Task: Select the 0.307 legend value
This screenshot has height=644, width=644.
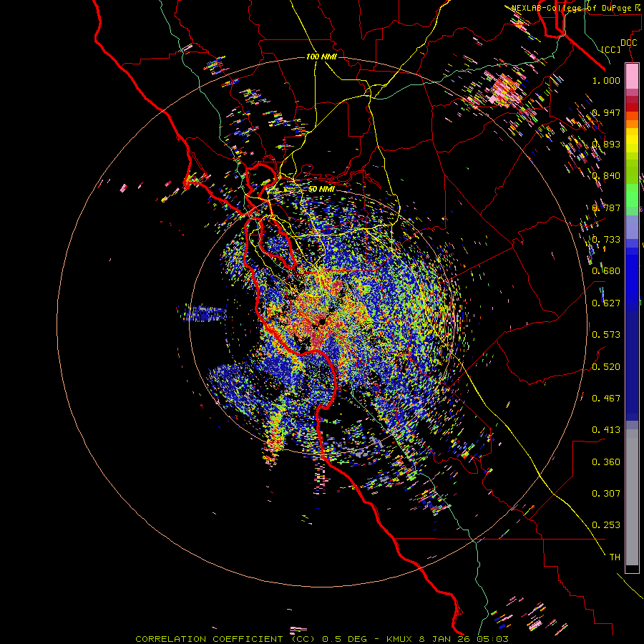Action: pyautogui.click(x=606, y=494)
